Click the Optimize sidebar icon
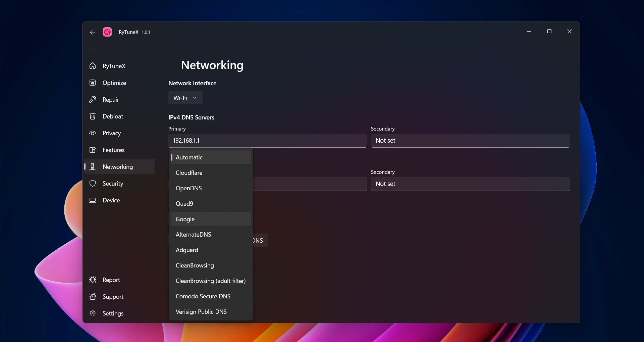This screenshot has height=342, width=644. coord(93,83)
